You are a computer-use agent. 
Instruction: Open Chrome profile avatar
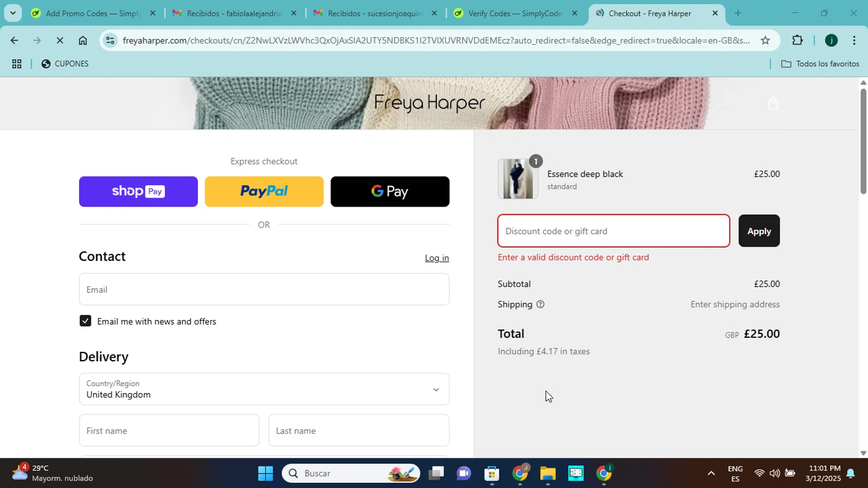pyautogui.click(x=831, y=41)
